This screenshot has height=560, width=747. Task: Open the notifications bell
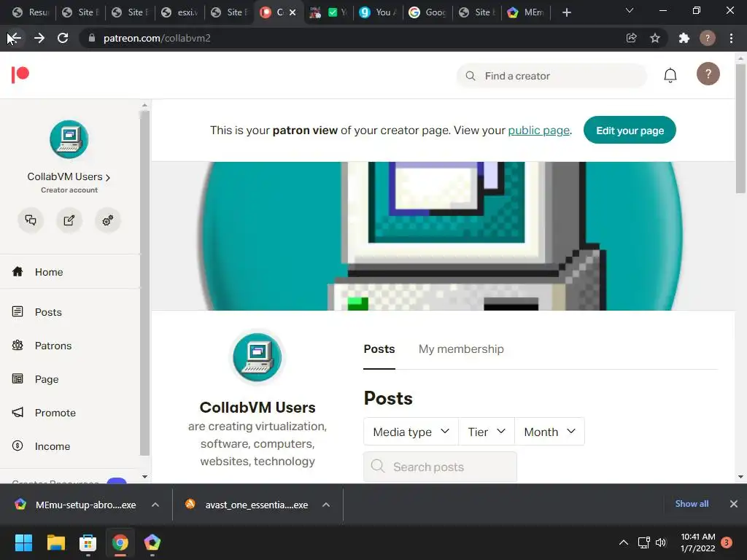[670, 75]
